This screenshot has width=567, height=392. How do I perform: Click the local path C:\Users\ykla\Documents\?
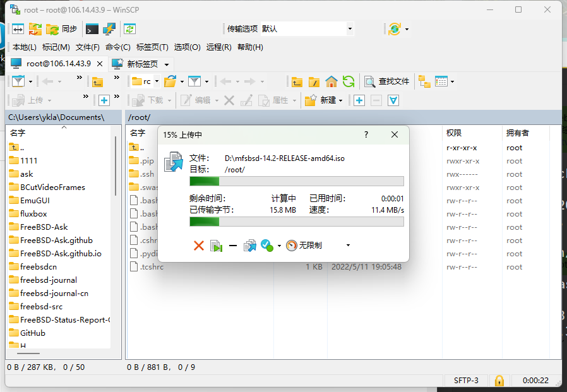[56, 117]
